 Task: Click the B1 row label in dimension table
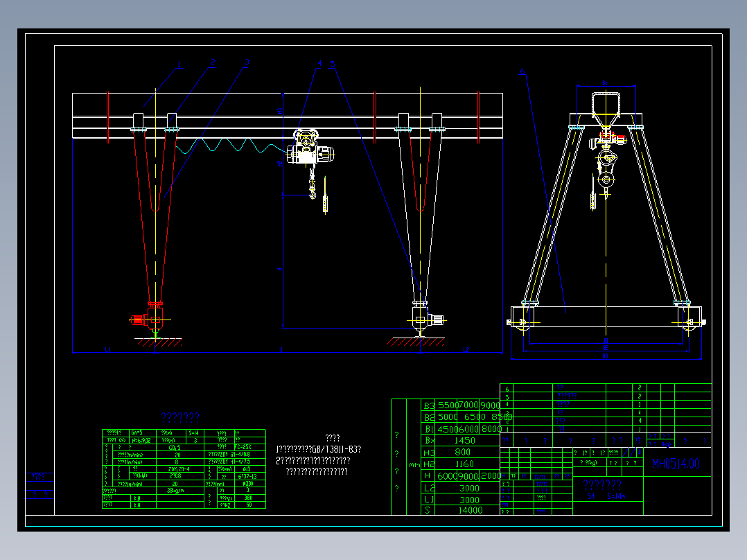coord(429,429)
